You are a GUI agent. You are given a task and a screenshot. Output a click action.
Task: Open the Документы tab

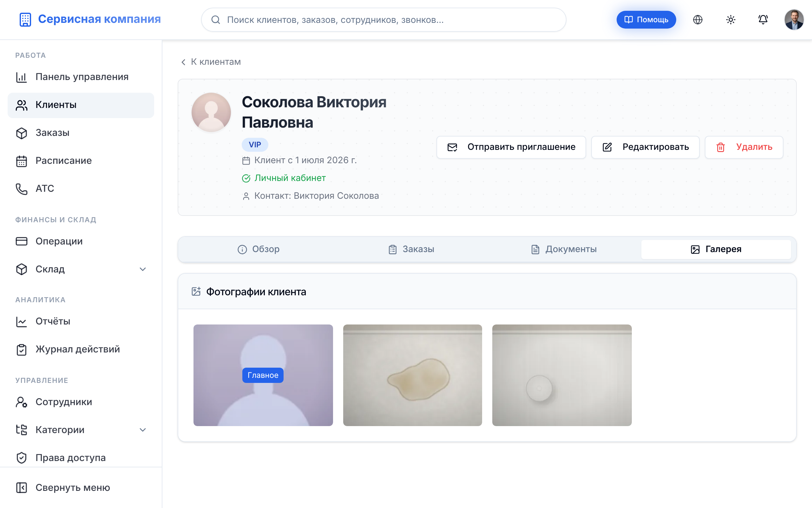tap(564, 249)
